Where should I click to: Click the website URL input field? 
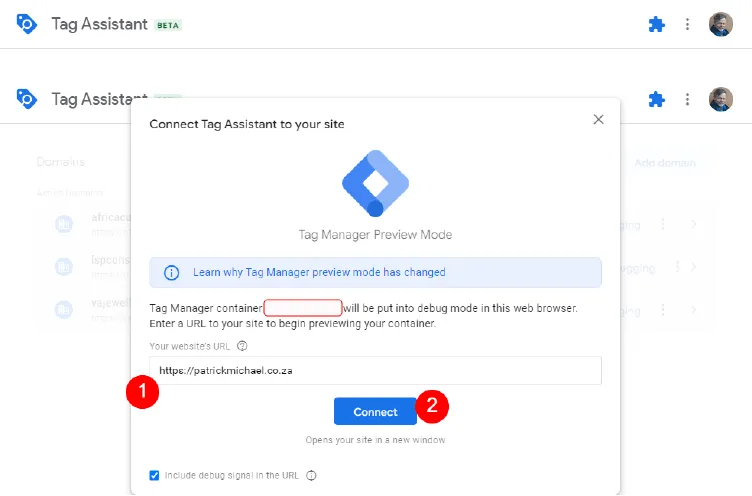tap(375, 370)
